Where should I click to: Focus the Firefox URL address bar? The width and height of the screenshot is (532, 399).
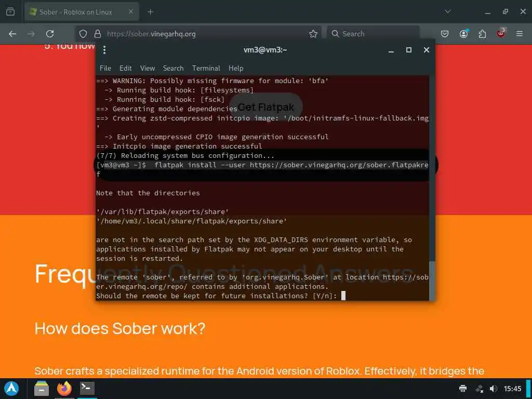(198, 34)
